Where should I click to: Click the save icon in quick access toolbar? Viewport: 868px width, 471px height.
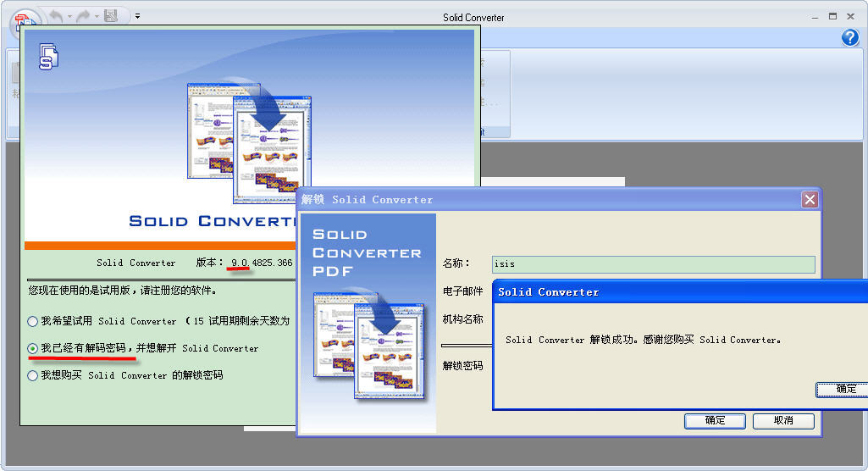[111, 16]
